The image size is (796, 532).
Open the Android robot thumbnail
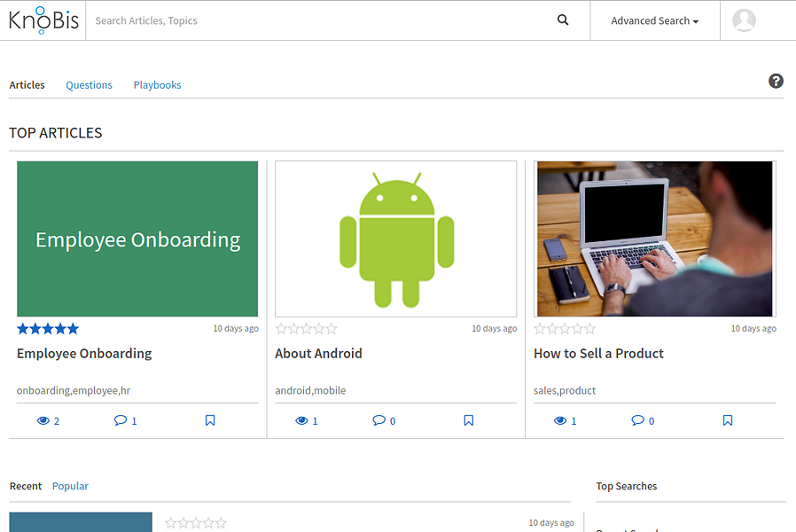396,239
